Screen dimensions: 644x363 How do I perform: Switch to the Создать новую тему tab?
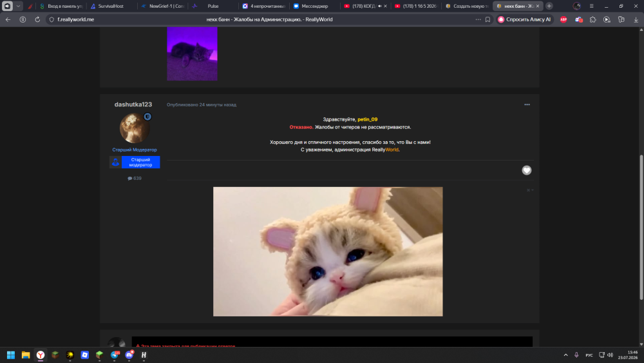click(467, 6)
